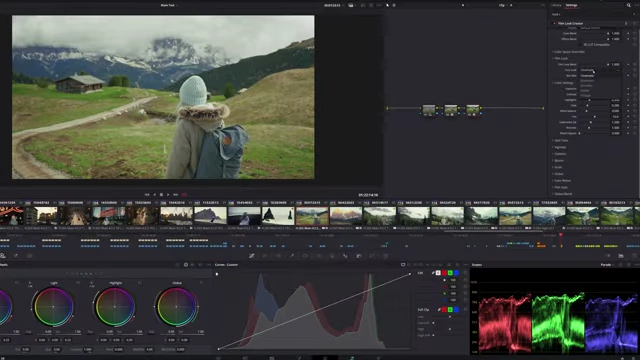Toggle the Soft Clip blue channel
This screenshot has height=360, width=640.
point(456,309)
